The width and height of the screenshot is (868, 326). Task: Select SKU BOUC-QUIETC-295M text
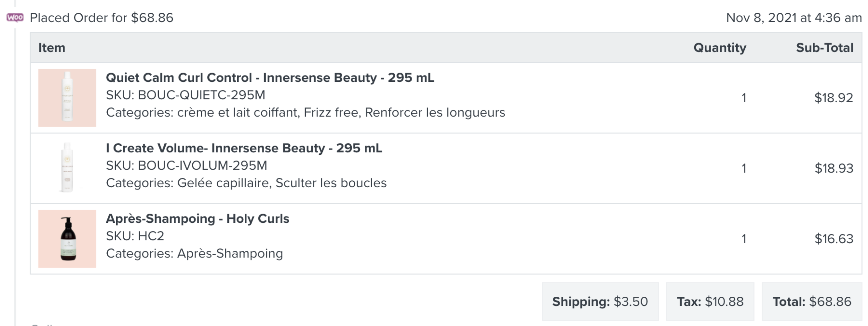[186, 95]
